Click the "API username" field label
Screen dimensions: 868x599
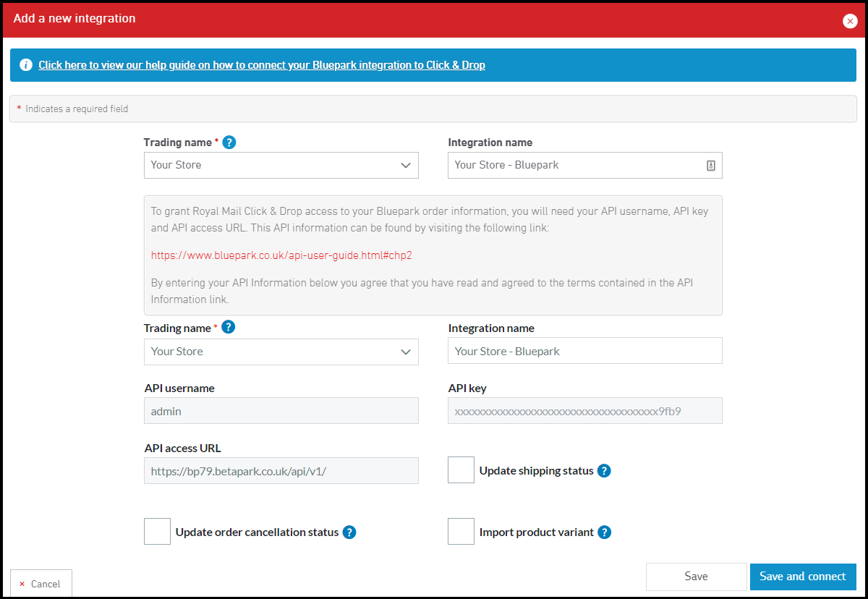pyautogui.click(x=179, y=388)
